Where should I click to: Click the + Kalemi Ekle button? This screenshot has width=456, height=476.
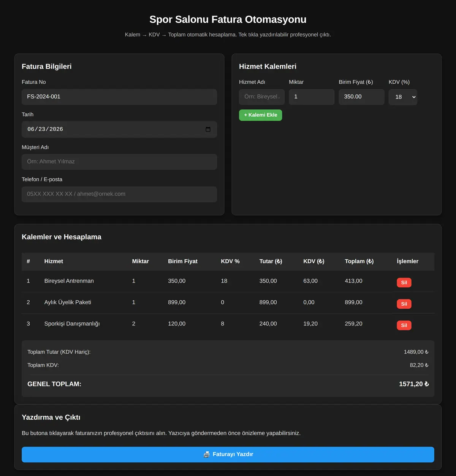tap(261, 115)
